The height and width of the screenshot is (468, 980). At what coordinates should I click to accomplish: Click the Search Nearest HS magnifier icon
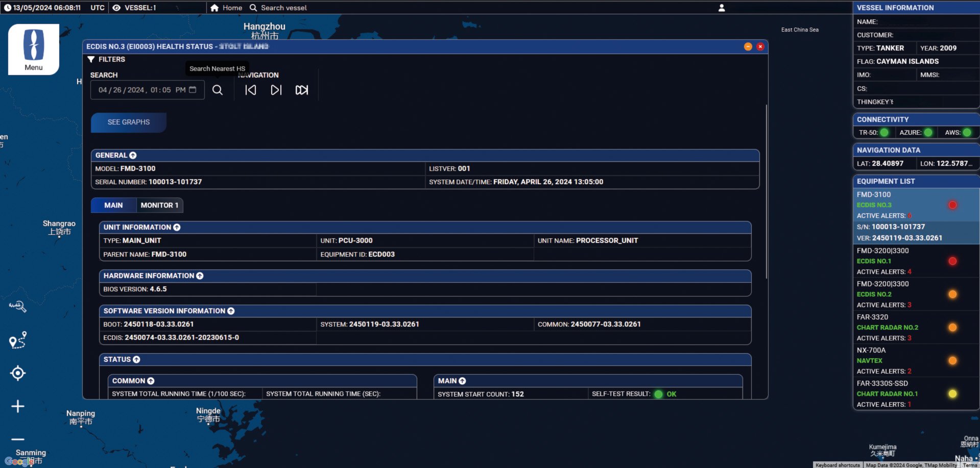[x=218, y=90]
